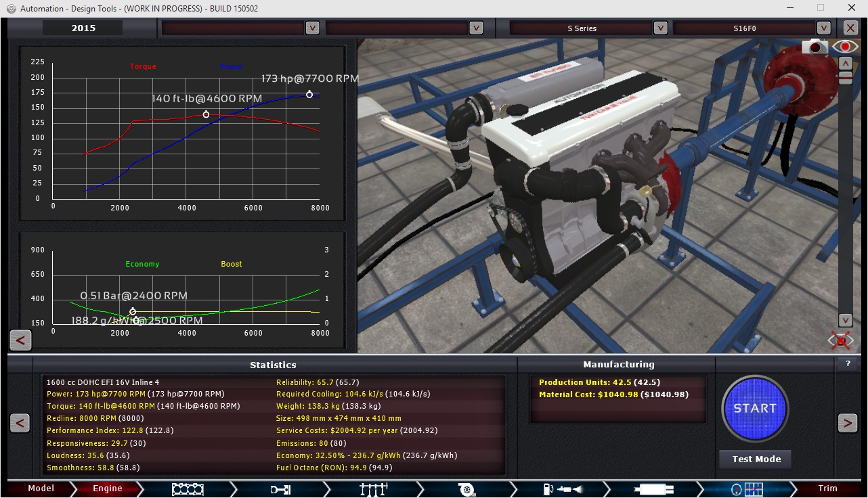Open the engine block design tab

[188, 489]
